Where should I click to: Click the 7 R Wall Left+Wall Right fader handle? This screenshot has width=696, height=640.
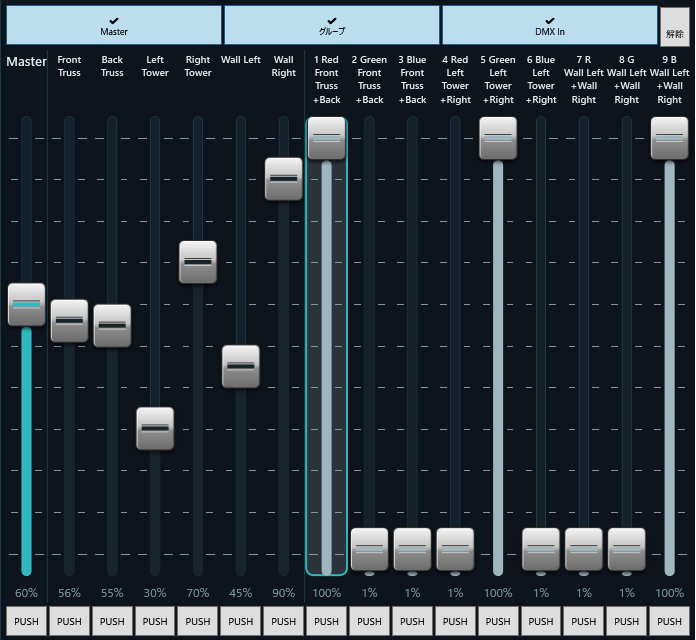pyautogui.click(x=584, y=549)
